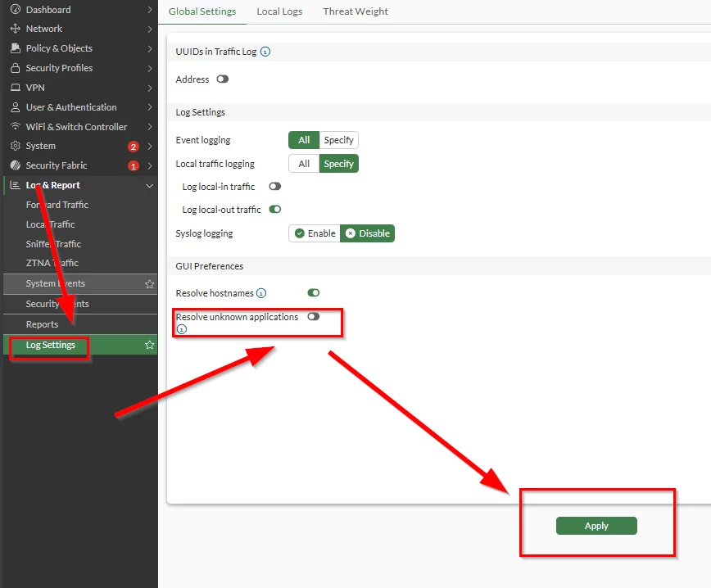Open Log Settings page
Screen dimensions: 711x588
point(79,345)
